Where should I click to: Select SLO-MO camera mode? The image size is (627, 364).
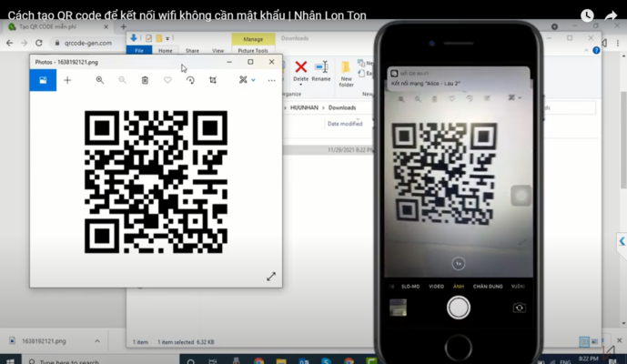coord(410,287)
